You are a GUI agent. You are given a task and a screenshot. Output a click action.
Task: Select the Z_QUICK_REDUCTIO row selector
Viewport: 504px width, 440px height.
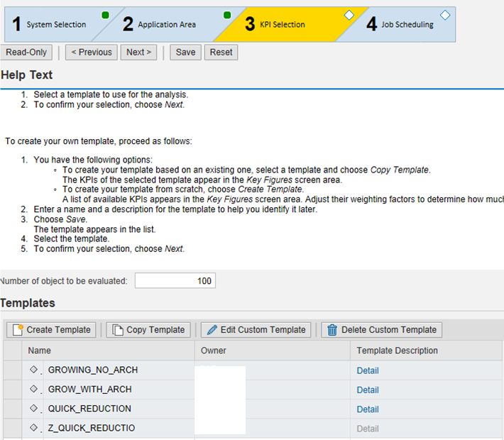(x=13, y=428)
